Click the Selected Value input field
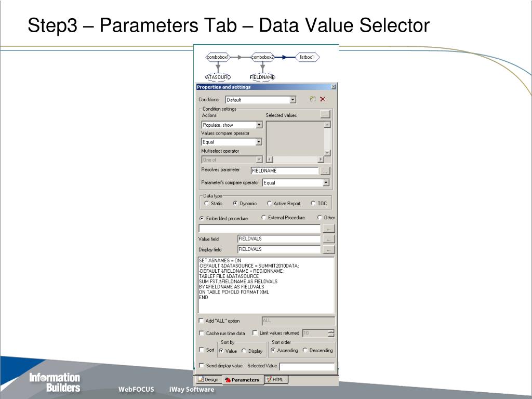The height and width of the screenshot is (399, 532). [x=307, y=366]
